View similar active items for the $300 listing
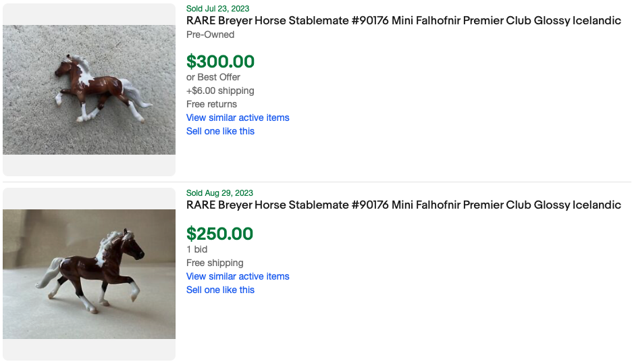This screenshot has height=364, width=632. pos(238,118)
